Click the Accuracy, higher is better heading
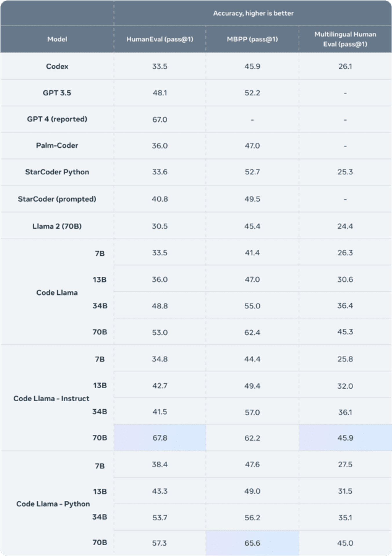Image resolution: width=392 pixels, height=556 pixels. 253,13
